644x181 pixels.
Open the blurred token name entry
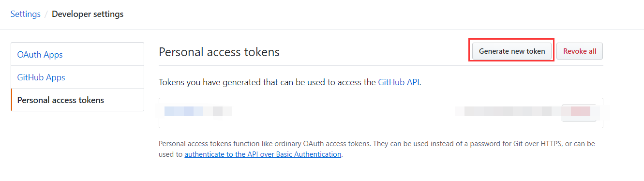[x=198, y=112]
